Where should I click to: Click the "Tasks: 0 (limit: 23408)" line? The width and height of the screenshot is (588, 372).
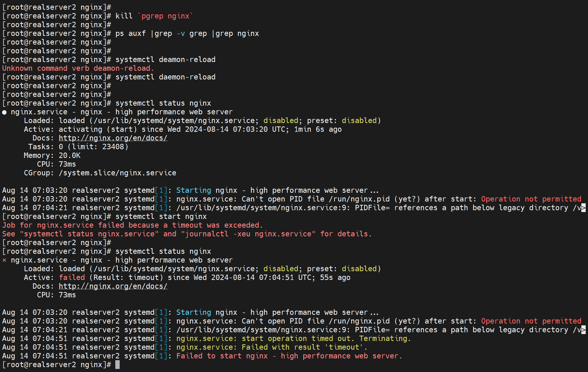pyautogui.click(x=78, y=147)
